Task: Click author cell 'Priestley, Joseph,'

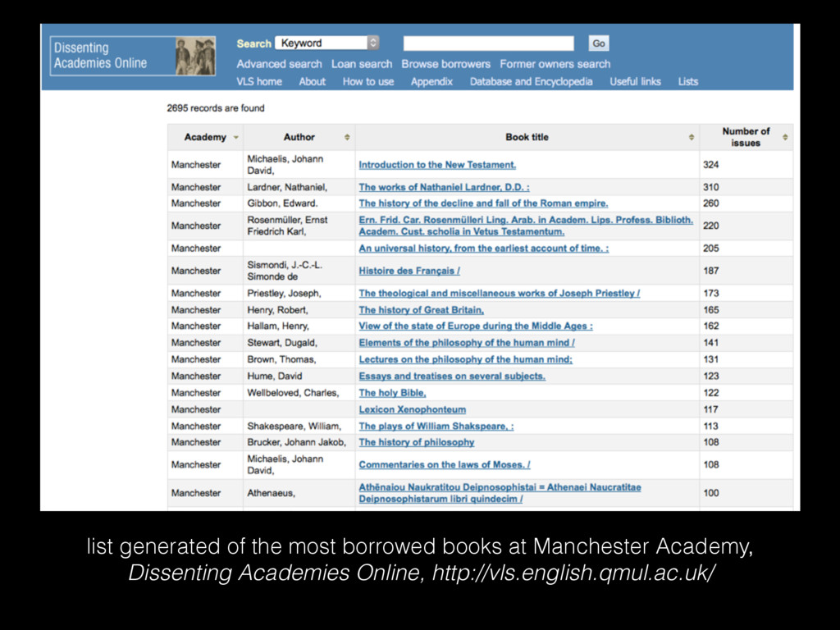Action: click(284, 294)
